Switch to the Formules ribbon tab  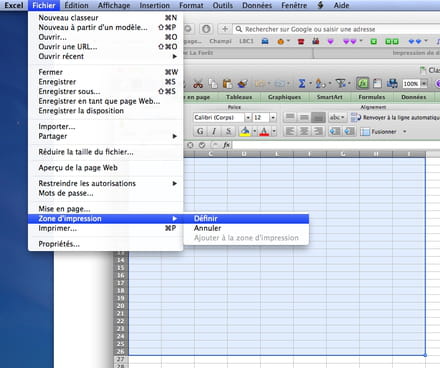click(372, 97)
